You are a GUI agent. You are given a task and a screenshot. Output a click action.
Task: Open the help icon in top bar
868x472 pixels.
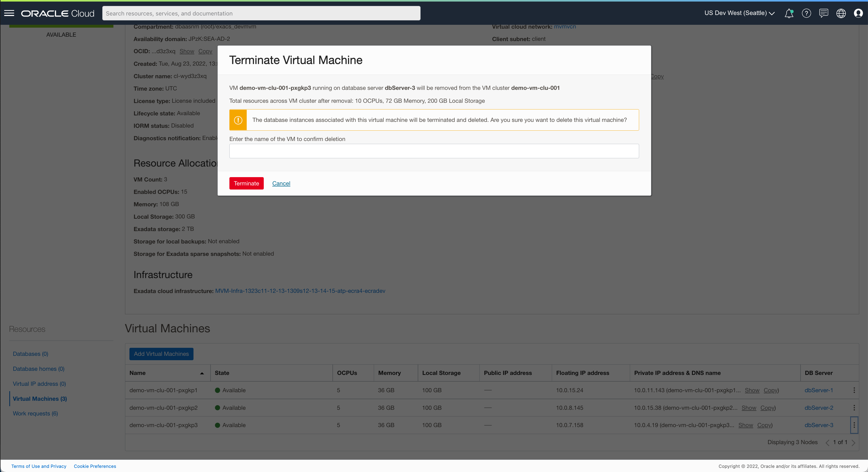point(806,13)
